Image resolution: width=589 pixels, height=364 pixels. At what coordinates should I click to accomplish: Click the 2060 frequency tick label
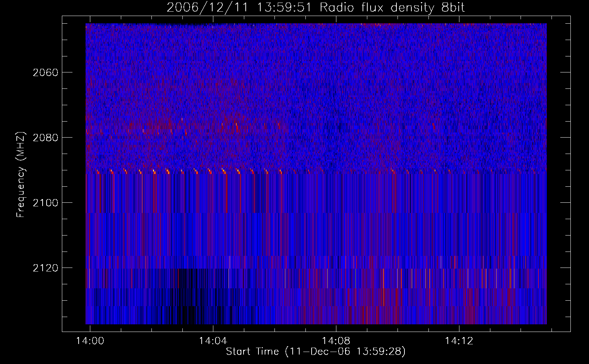[x=46, y=72]
